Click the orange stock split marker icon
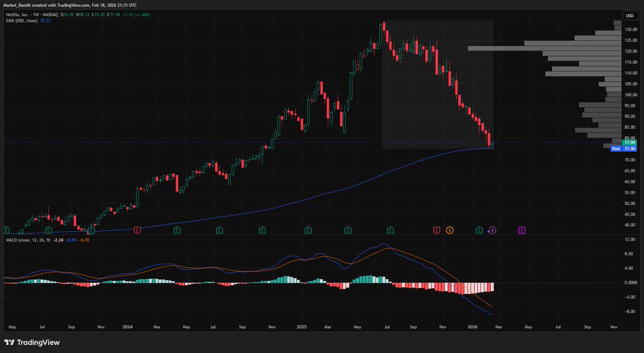The image size is (644, 353). pos(449,229)
